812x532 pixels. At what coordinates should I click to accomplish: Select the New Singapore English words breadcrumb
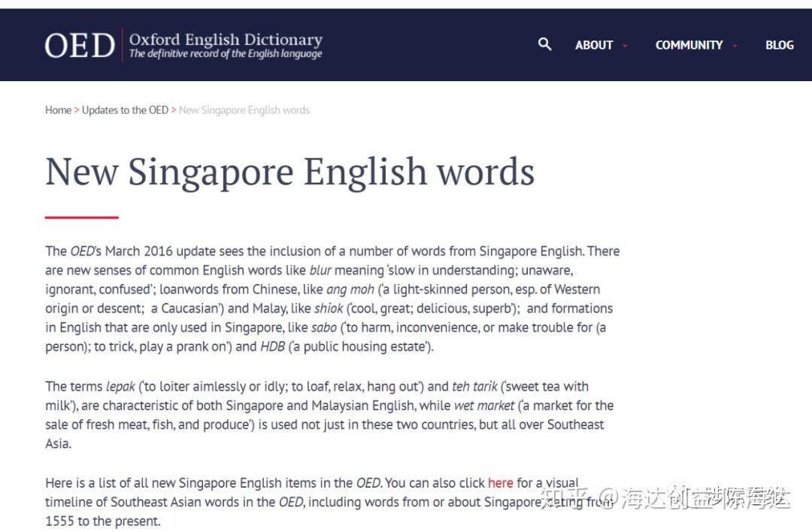244,110
